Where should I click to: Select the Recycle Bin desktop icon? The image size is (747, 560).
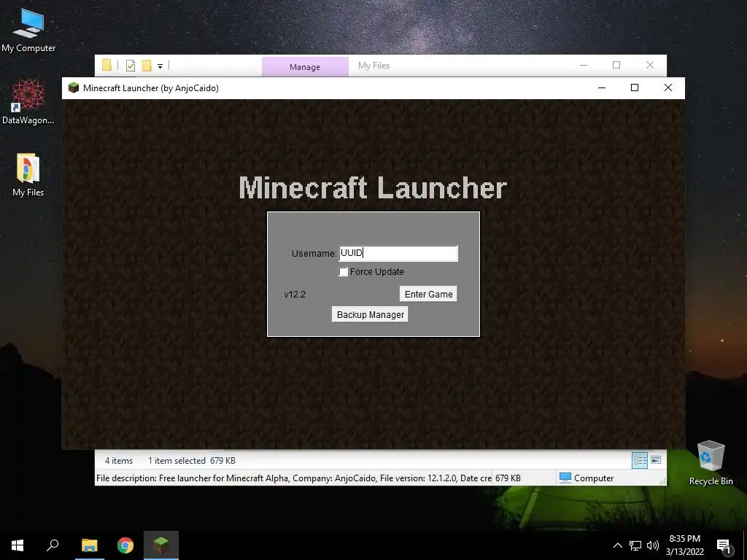click(711, 463)
